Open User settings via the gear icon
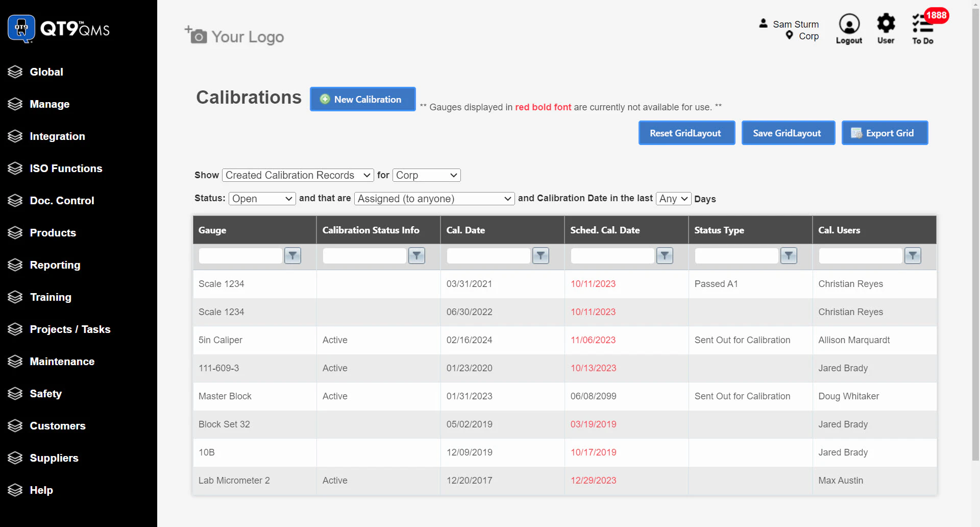 click(886, 24)
